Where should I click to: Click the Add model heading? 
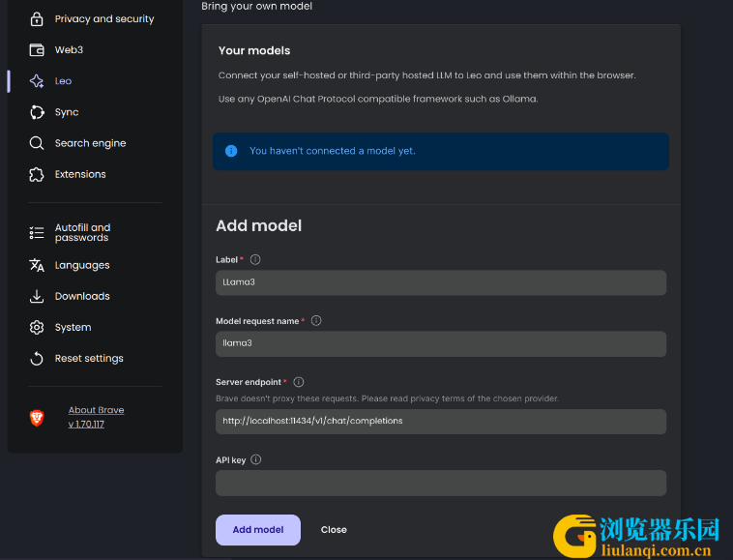[258, 225]
